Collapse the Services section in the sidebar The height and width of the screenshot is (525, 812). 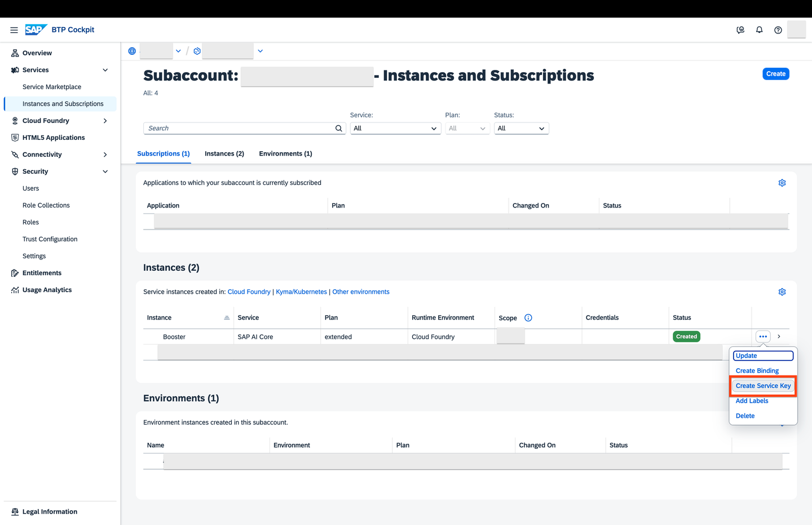(105, 70)
